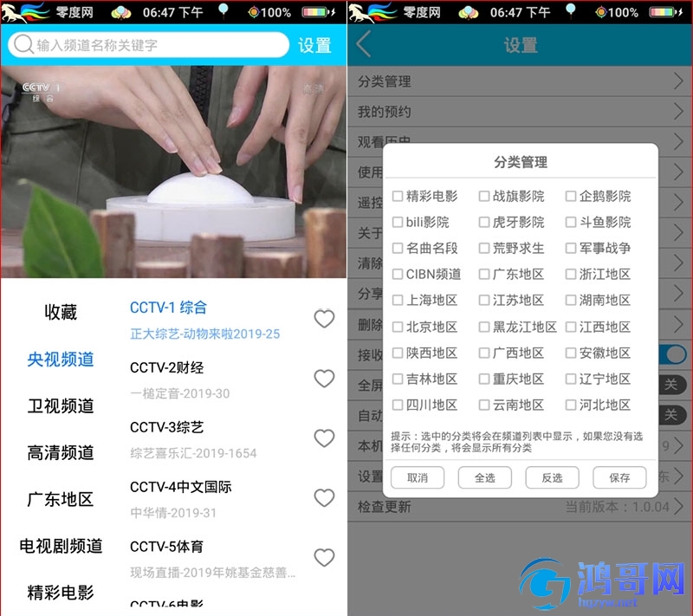Select the 收藏 category tab
Image resolution: width=693 pixels, height=616 pixels.
[61, 312]
